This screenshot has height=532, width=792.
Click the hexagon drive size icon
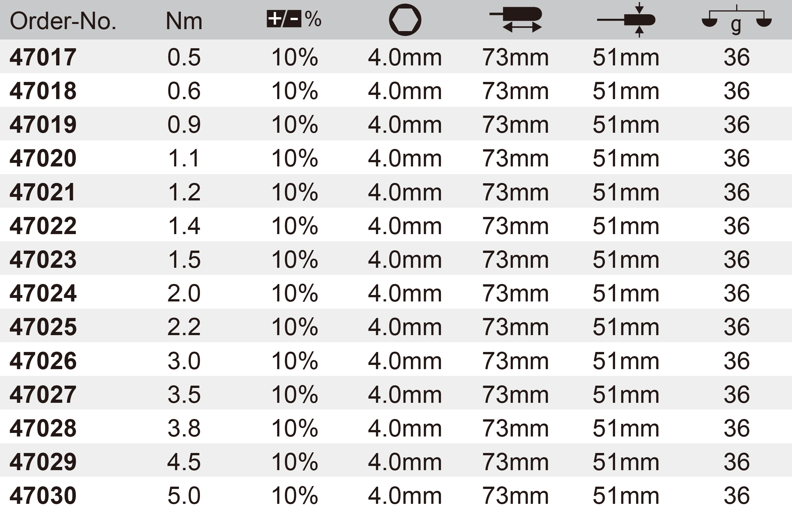(x=405, y=20)
